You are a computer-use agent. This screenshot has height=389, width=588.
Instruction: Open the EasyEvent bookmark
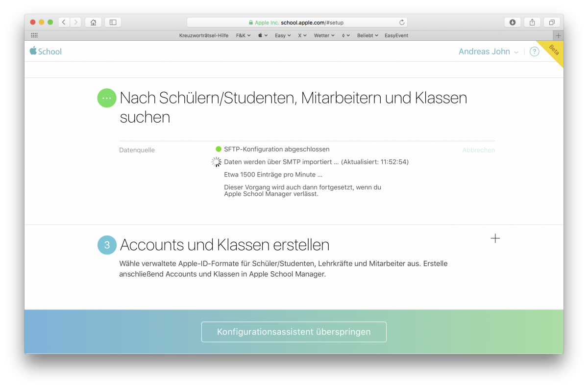point(396,35)
